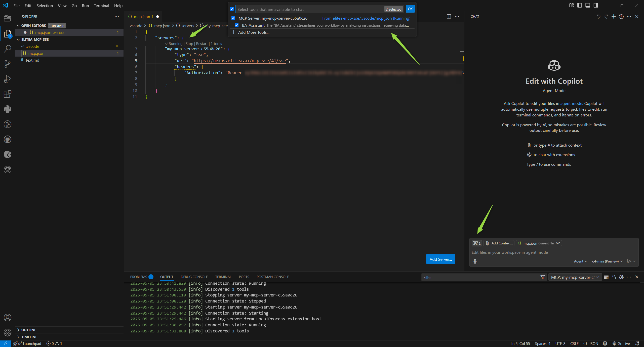The height and width of the screenshot is (347, 644).
Task: Open chat history clock icon
Action: (x=621, y=17)
